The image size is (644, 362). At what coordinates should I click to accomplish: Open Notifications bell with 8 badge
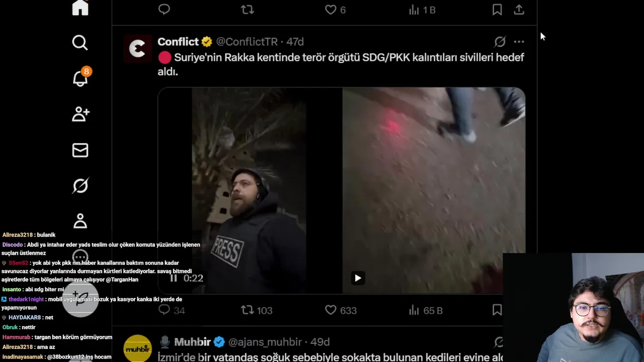(80, 77)
